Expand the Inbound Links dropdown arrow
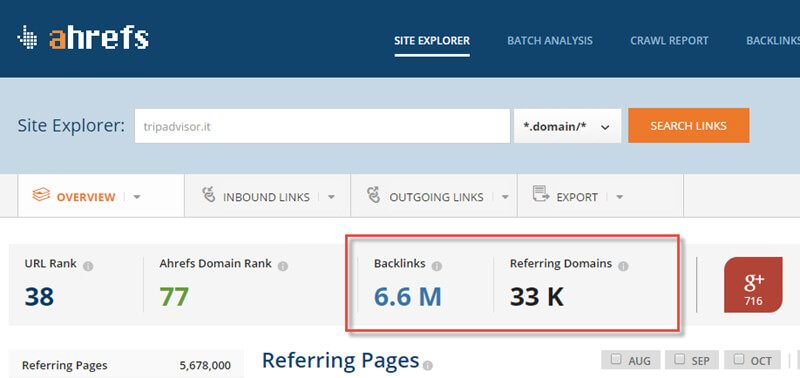Screen dimensions: 800x378 click(x=331, y=197)
